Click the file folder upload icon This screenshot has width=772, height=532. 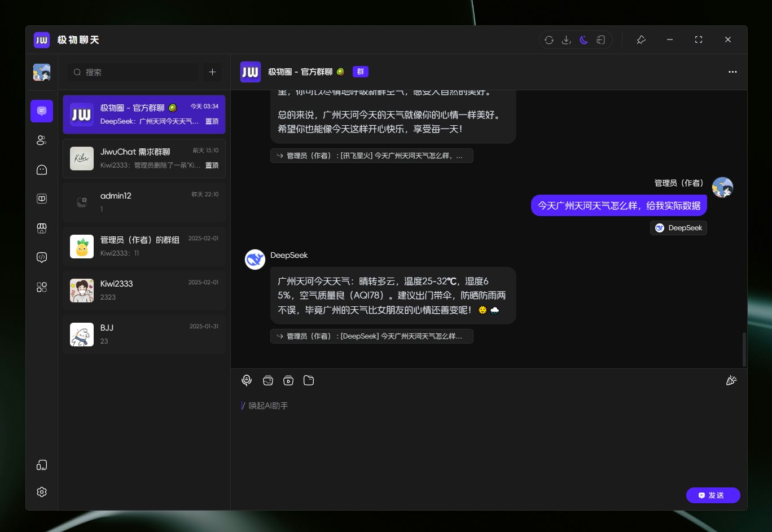click(309, 380)
